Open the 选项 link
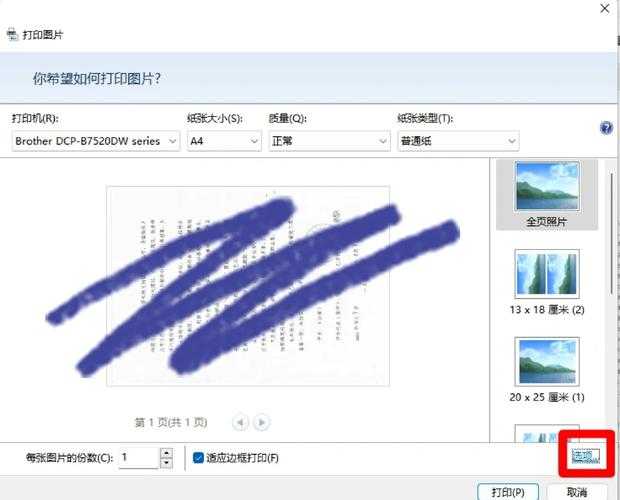Screen dimensions: 620x500 click(x=582, y=456)
